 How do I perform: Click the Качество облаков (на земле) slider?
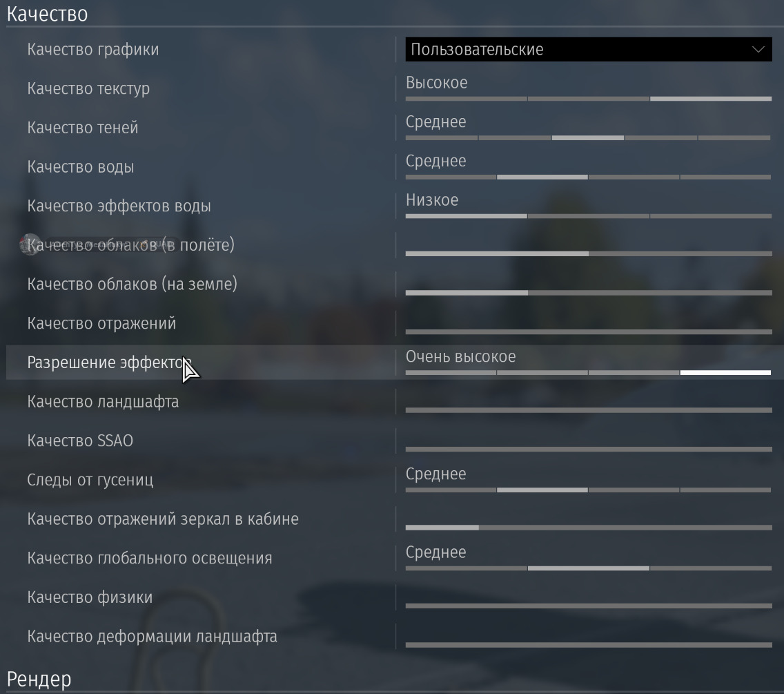588,293
